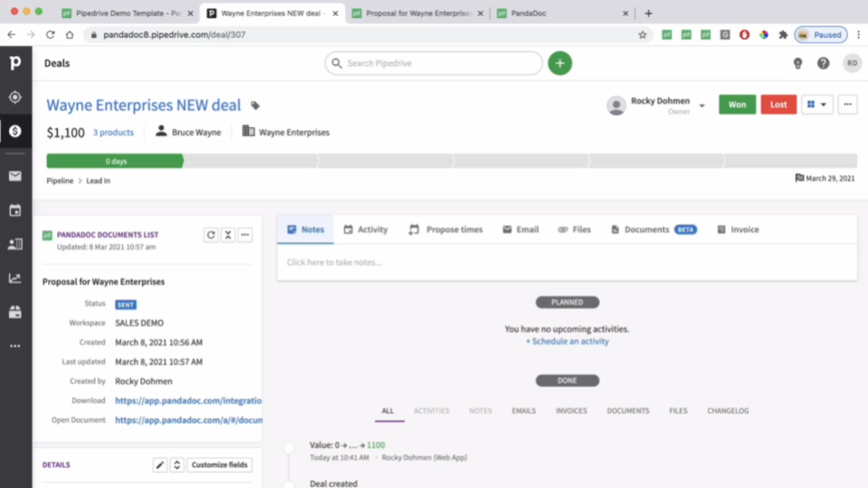868x488 pixels.
Task: Filter history by CHANGELOG
Action: click(x=728, y=410)
